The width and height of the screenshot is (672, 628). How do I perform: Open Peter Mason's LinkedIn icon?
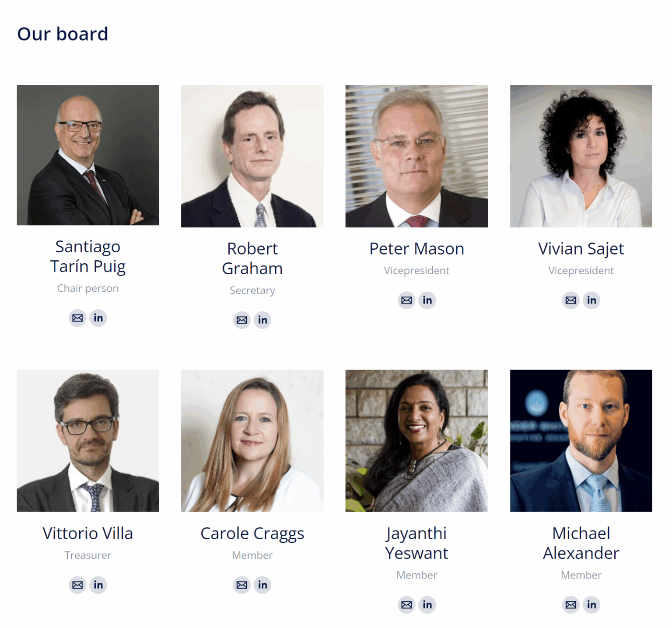click(x=427, y=300)
